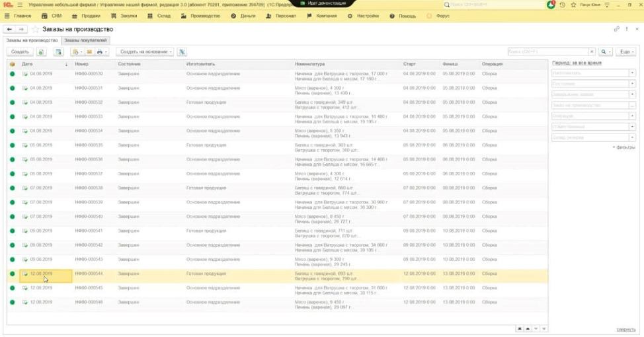Clear the list search field with X
The image size is (644, 337).
[x=592, y=52]
